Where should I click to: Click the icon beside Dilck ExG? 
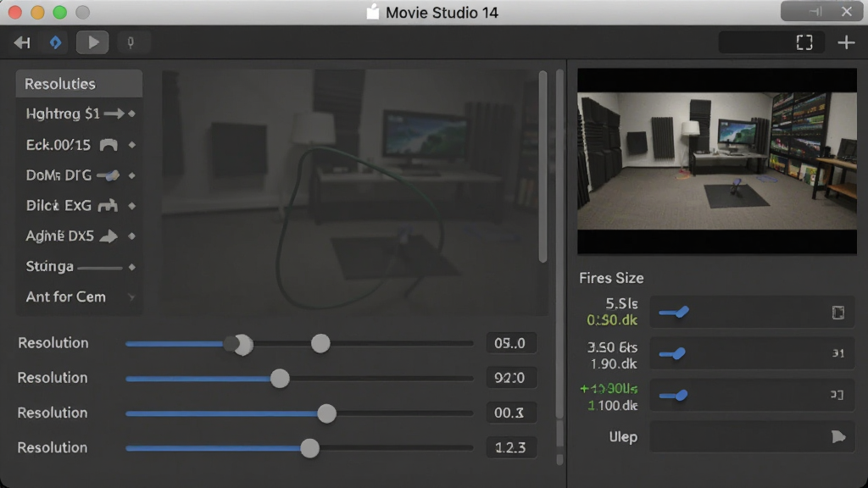[108, 206]
